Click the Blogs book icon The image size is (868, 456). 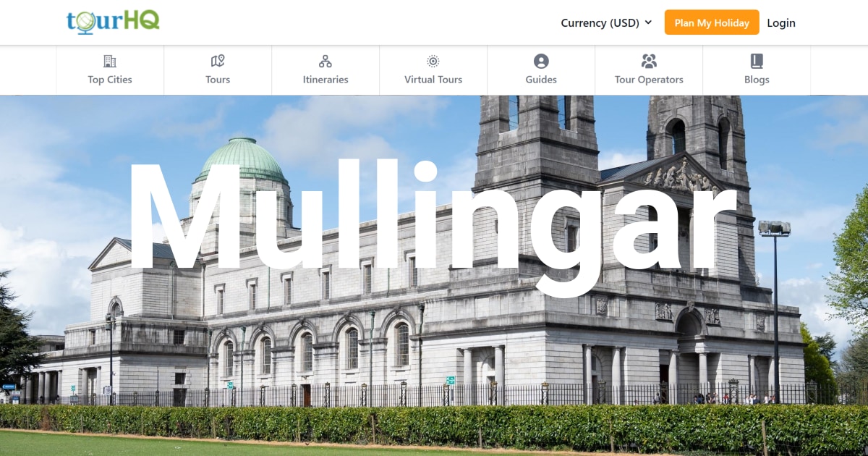click(x=757, y=62)
